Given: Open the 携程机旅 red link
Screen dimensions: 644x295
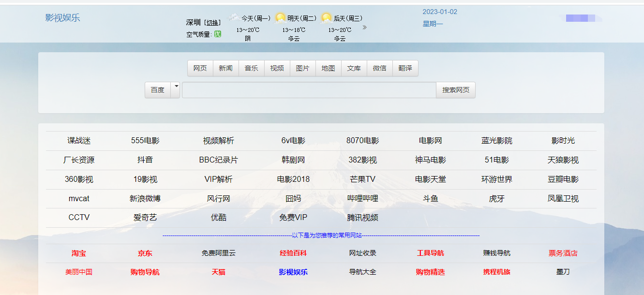Looking at the screenshot, I should click(496, 272).
